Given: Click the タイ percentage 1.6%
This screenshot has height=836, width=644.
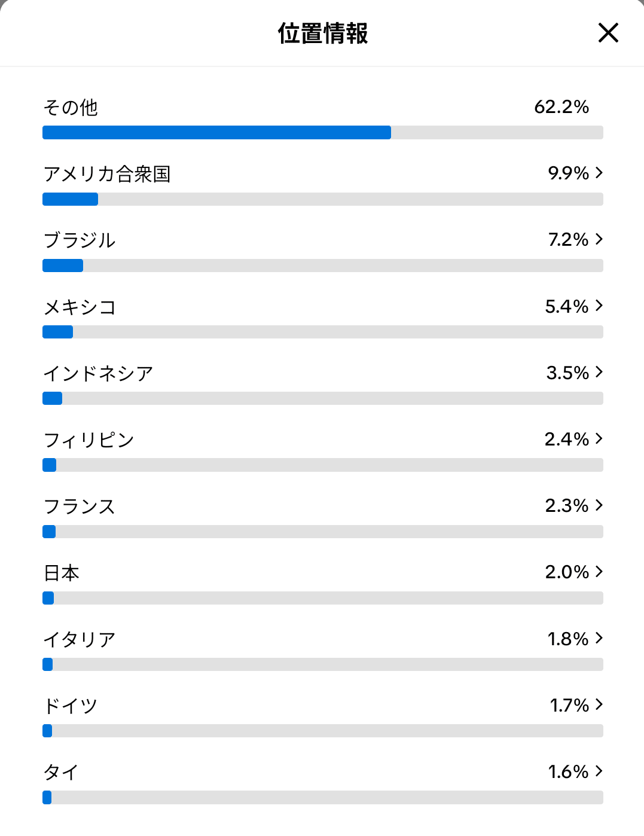Looking at the screenshot, I should tap(567, 771).
